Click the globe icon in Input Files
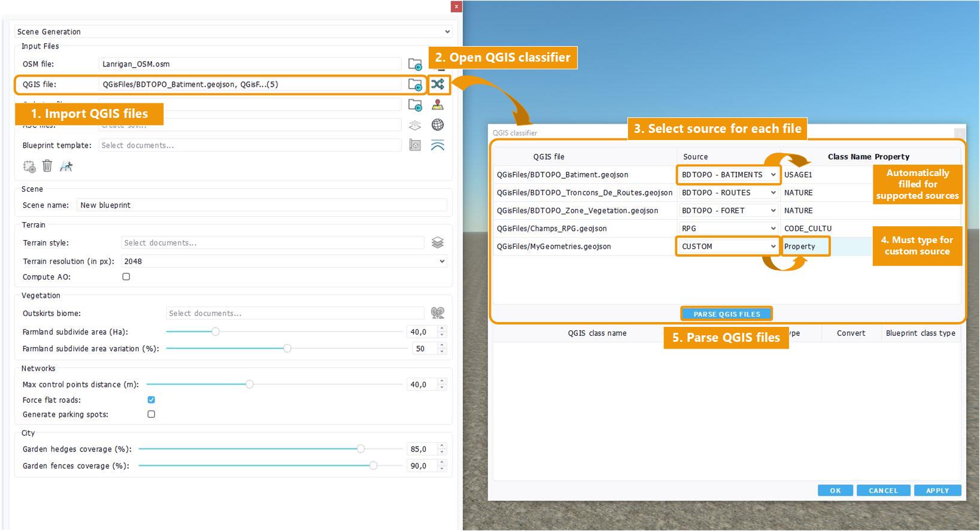The height and width of the screenshot is (531, 980). coord(438,125)
